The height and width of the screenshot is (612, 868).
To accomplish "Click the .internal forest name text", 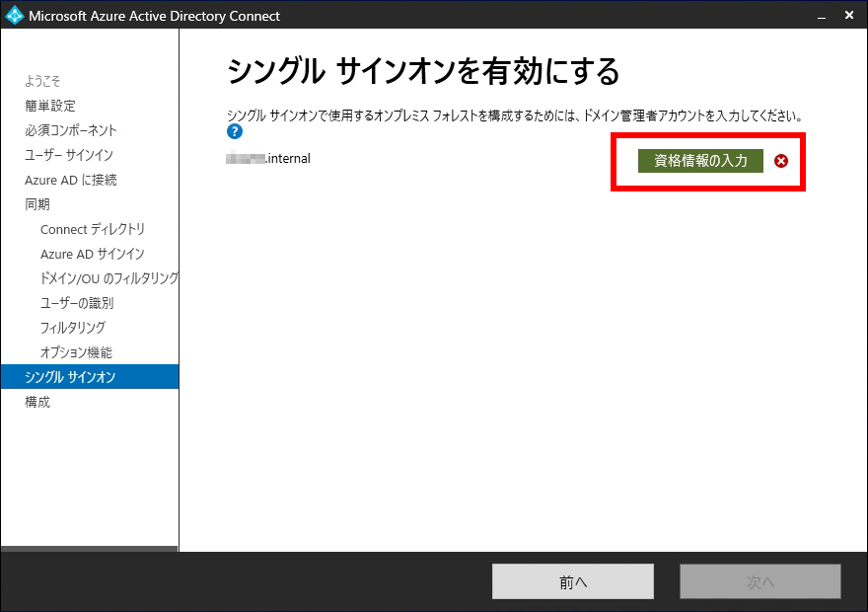I will tap(268, 158).
